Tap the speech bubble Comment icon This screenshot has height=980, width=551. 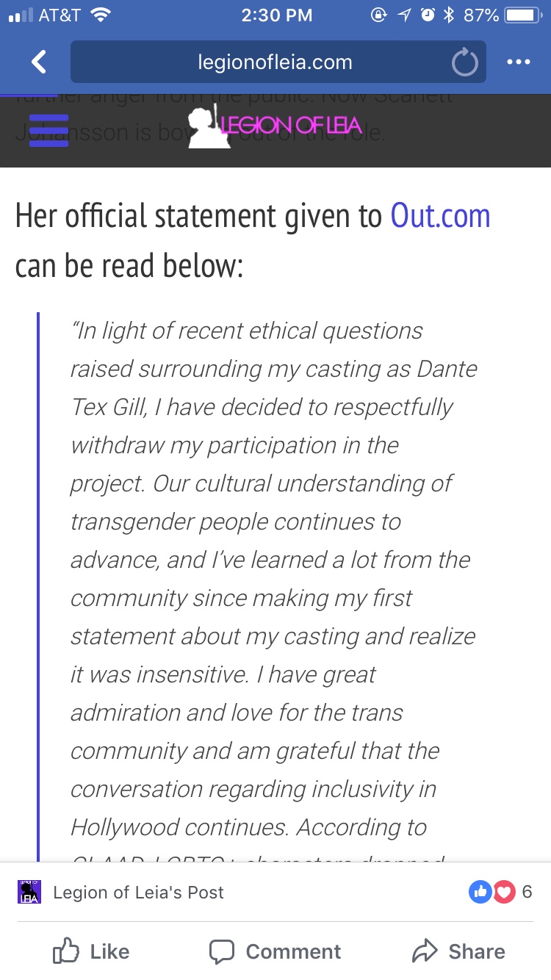(x=222, y=951)
